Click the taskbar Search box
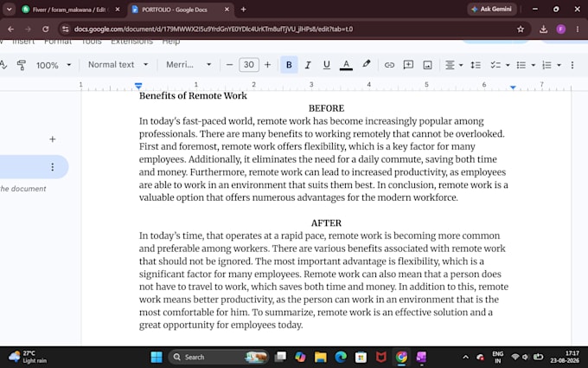 click(219, 357)
